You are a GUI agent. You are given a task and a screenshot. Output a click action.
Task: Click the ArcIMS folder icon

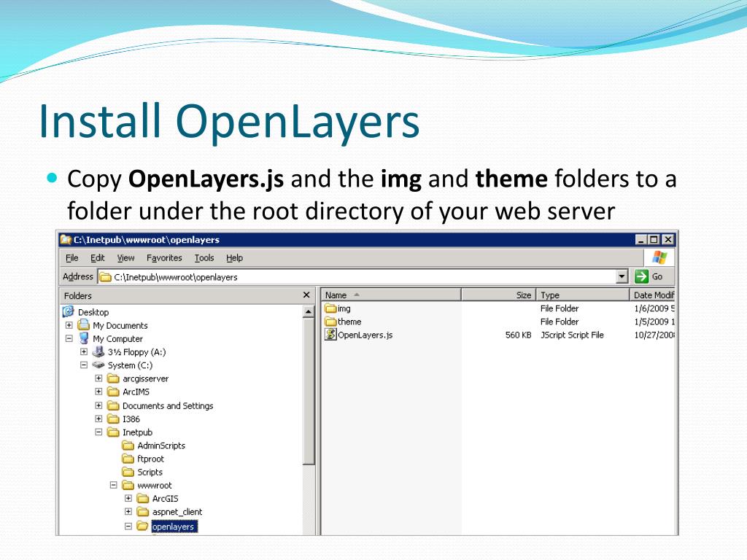tap(113, 392)
